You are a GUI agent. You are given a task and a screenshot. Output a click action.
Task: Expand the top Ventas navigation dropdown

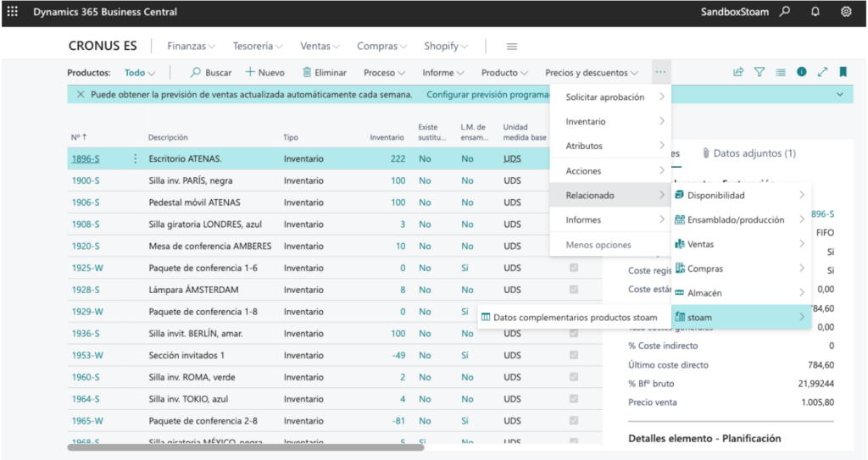tap(320, 46)
